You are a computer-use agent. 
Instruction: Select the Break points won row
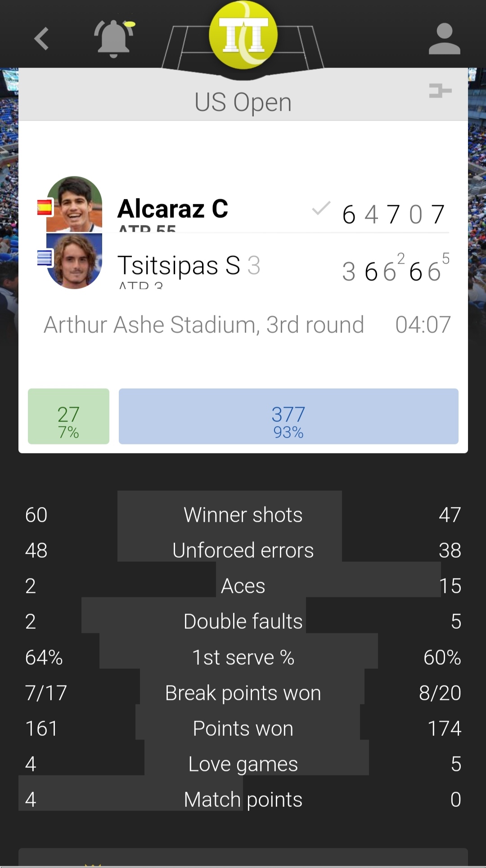click(x=243, y=693)
